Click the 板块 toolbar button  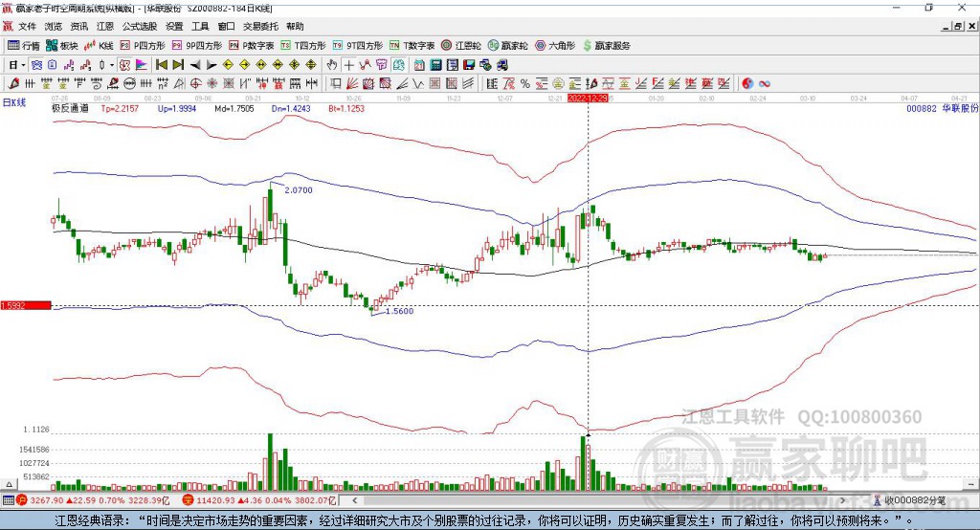(61, 46)
